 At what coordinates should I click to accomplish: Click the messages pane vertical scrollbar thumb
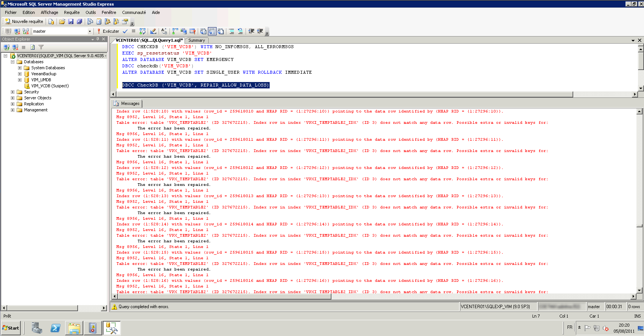click(639, 226)
